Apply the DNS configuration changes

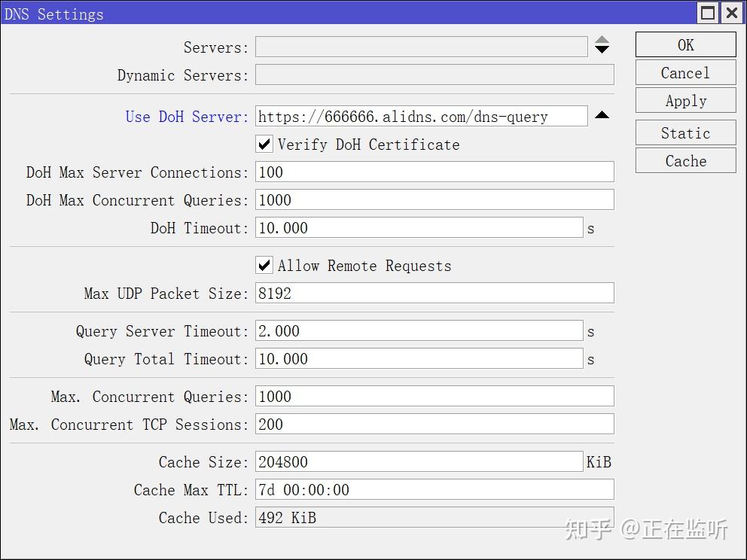click(684, 100)
